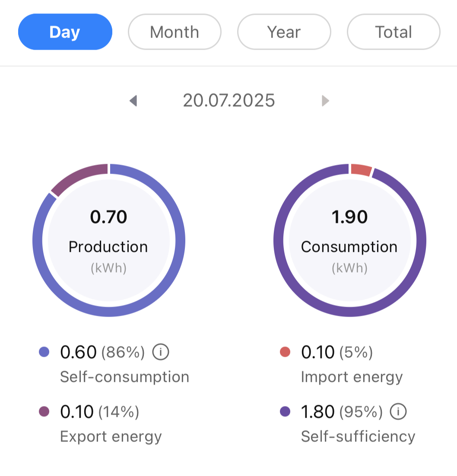
Task: Tap the date 20.07.2025
Action: pyautogui.click(x=228, y=101)
